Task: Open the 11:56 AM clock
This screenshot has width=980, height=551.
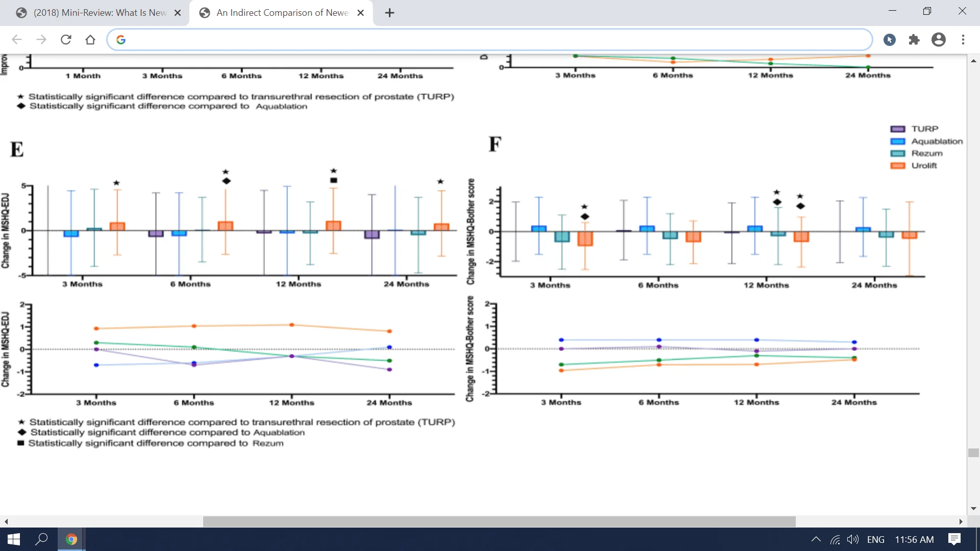Action: [914, 539]
